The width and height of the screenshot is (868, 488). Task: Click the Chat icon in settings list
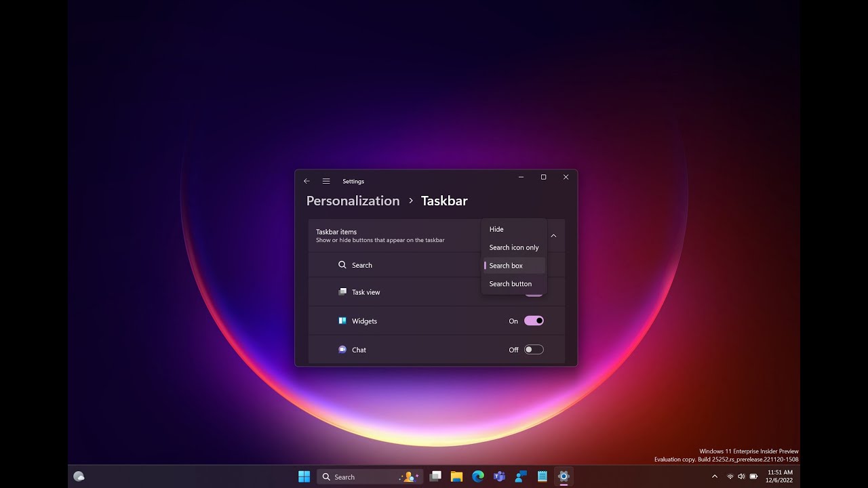pos(342,350)
